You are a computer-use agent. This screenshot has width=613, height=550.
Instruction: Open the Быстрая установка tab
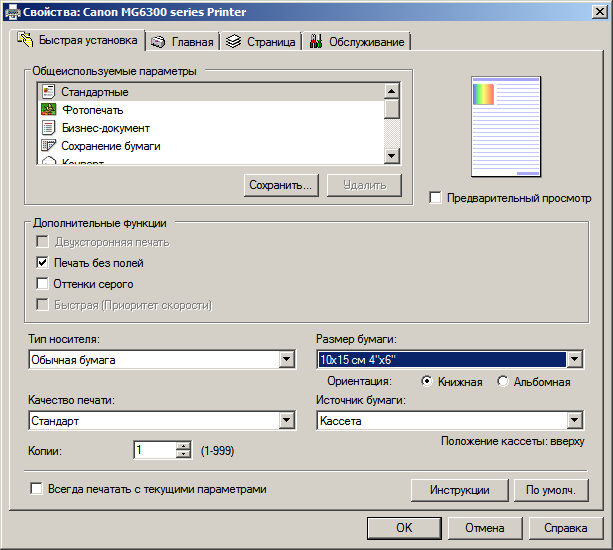79,40
